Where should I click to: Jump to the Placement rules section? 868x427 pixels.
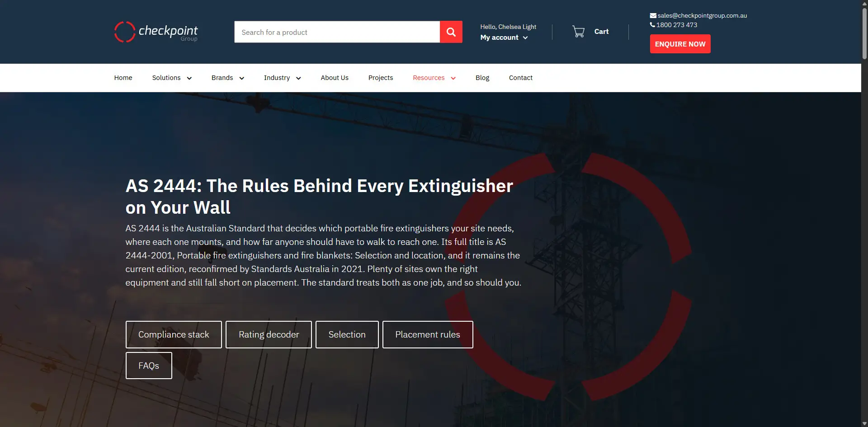click(x=428, y=334)
